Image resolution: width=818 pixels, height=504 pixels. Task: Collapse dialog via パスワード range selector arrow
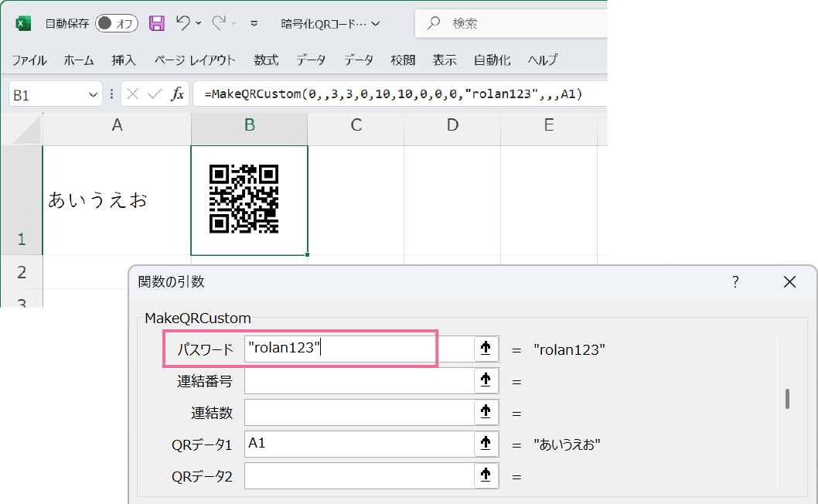pos(486,349)
